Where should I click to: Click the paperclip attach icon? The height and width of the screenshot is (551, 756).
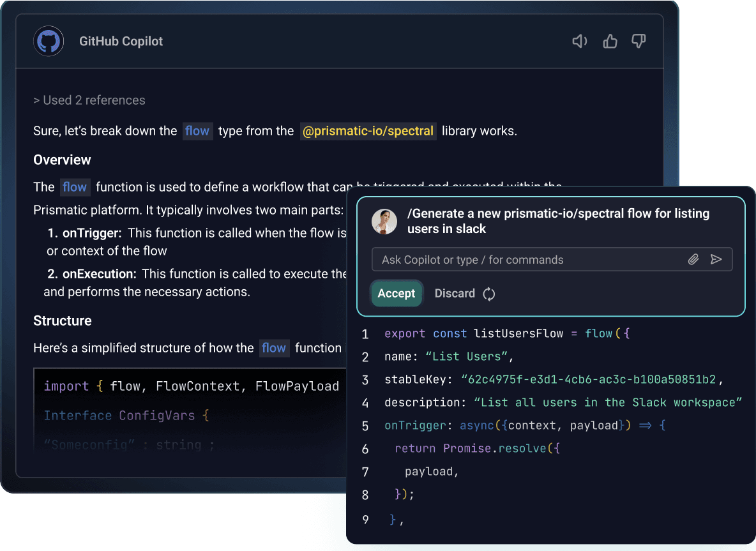pos(693,259)
